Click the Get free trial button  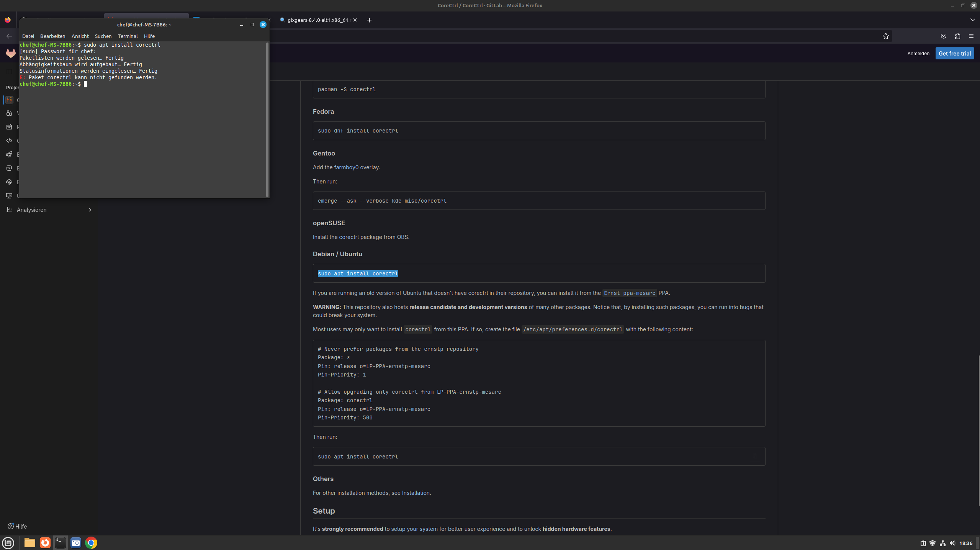point(954,53)
